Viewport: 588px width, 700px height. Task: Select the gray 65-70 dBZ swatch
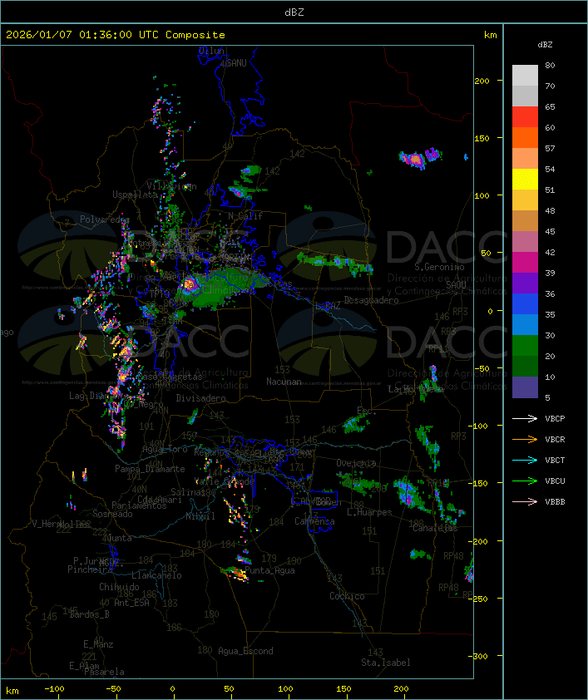pyautogui.click(x=525, y=96)
